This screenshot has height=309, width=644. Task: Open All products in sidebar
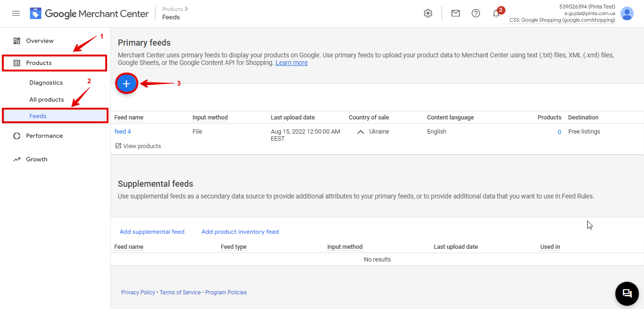point(47,100)
